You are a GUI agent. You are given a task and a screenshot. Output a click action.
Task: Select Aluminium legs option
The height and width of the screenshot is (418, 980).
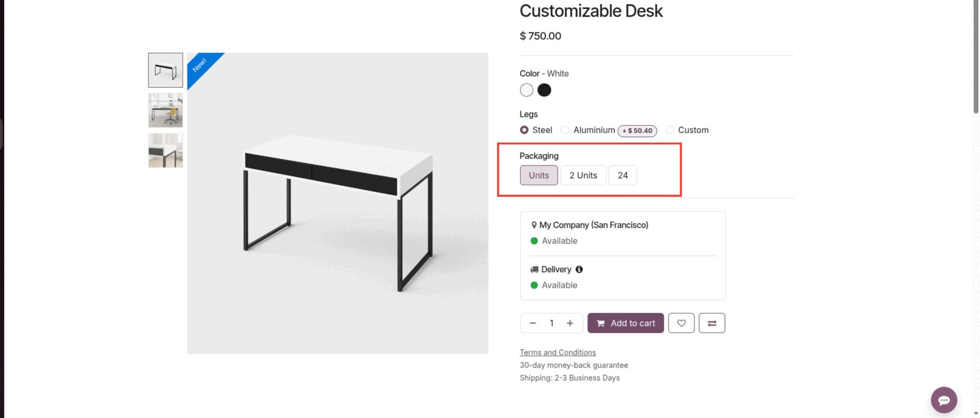pos(565,130)
